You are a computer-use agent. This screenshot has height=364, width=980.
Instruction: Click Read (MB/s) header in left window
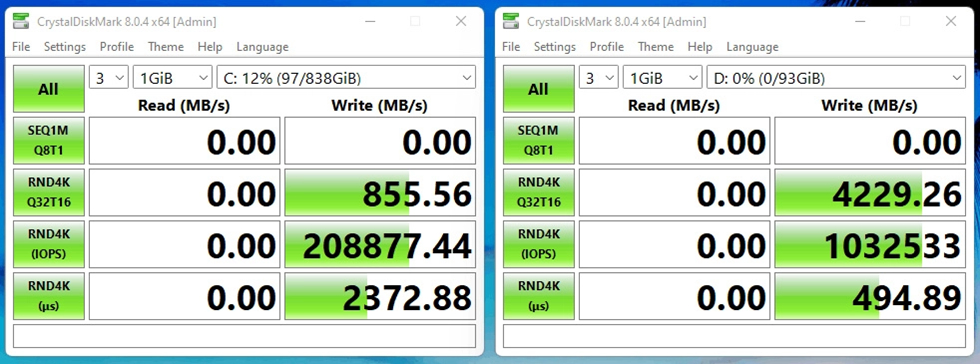tap(184, 106)
